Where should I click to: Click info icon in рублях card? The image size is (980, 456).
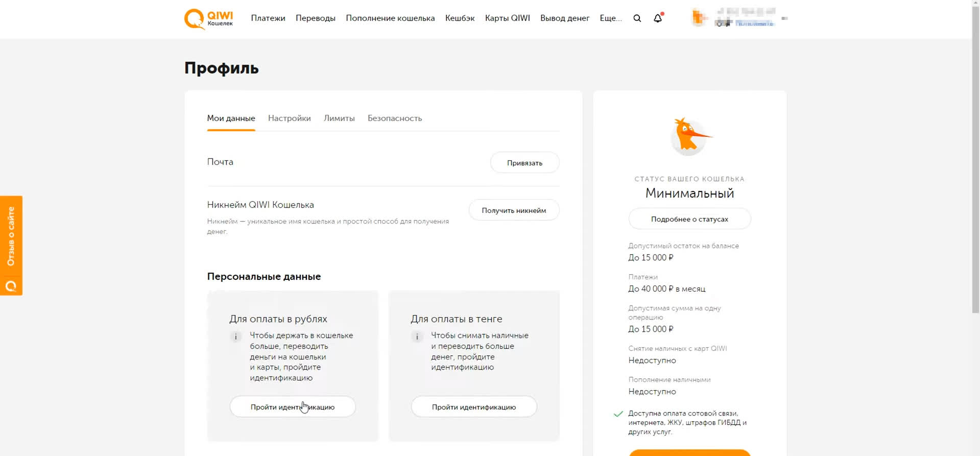[235, 337]
